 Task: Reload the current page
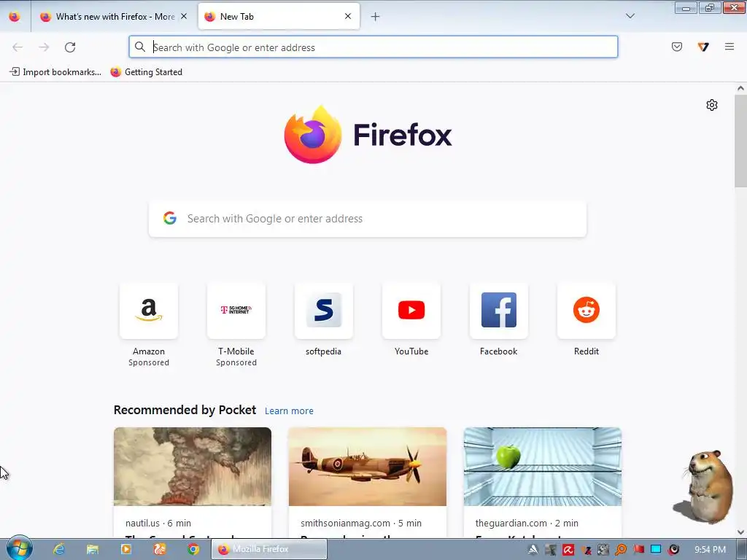(70, 47)
